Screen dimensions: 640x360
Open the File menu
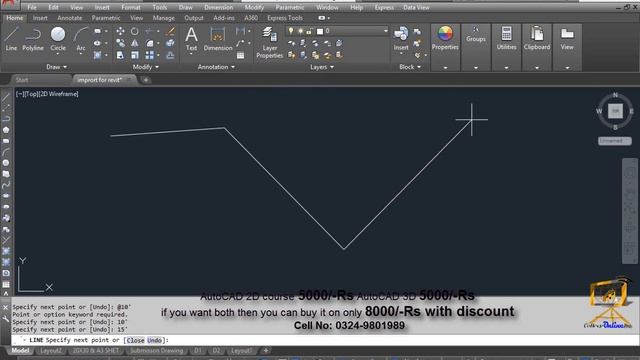pyautogui.click(x=32, y=7)
